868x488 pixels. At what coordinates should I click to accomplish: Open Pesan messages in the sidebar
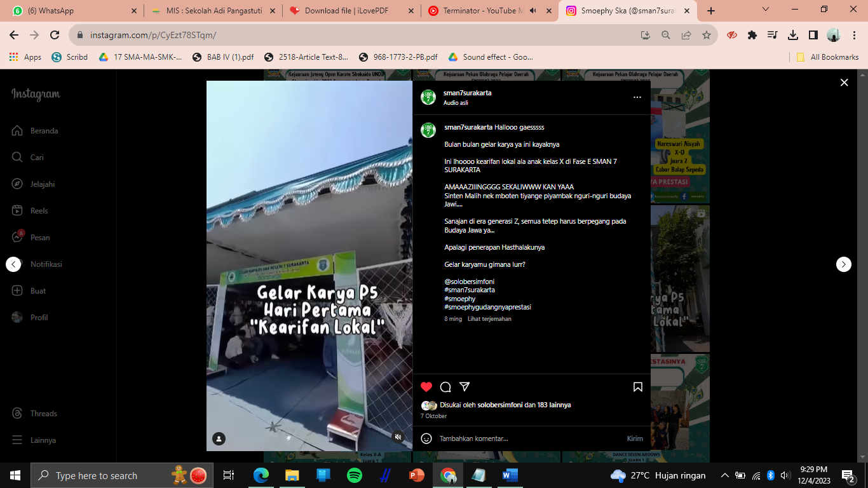tap(39, 238)
